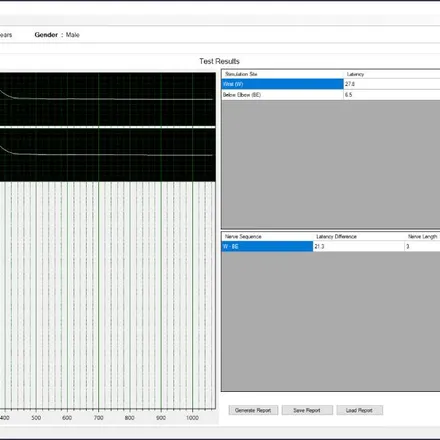Select the W - BE nerve sequence row
Viewport: 440px width, 440px height.
click(331, 247)
